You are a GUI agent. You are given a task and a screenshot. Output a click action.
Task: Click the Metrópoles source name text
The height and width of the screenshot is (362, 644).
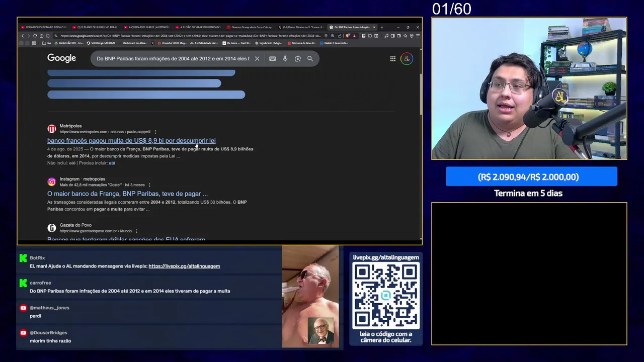(70, 126)
